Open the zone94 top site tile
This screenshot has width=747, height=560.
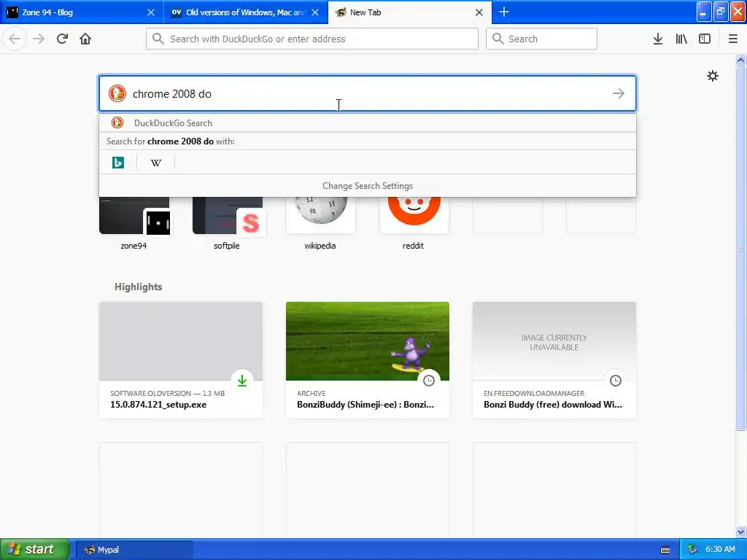[134, 223]
